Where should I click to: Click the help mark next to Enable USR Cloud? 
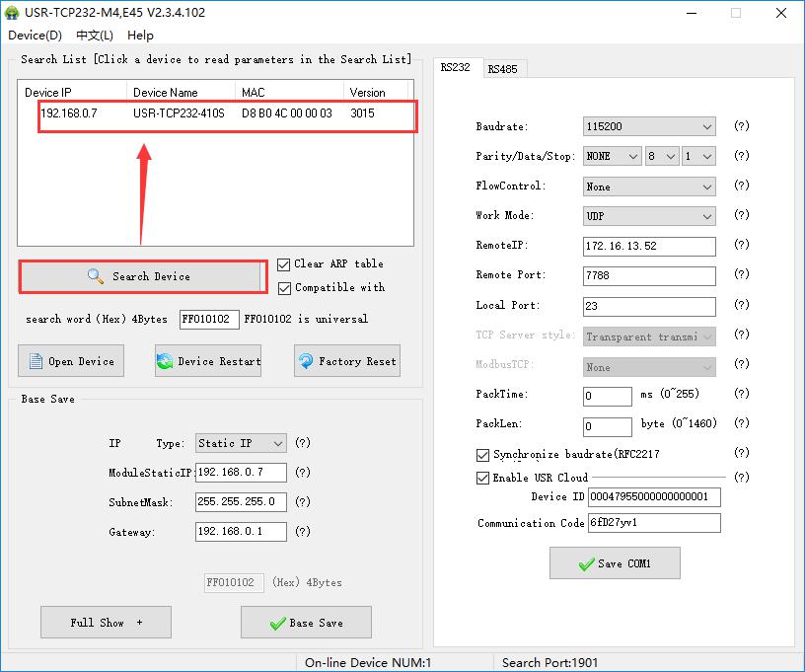pyautogui.click(x=741, y=478)
